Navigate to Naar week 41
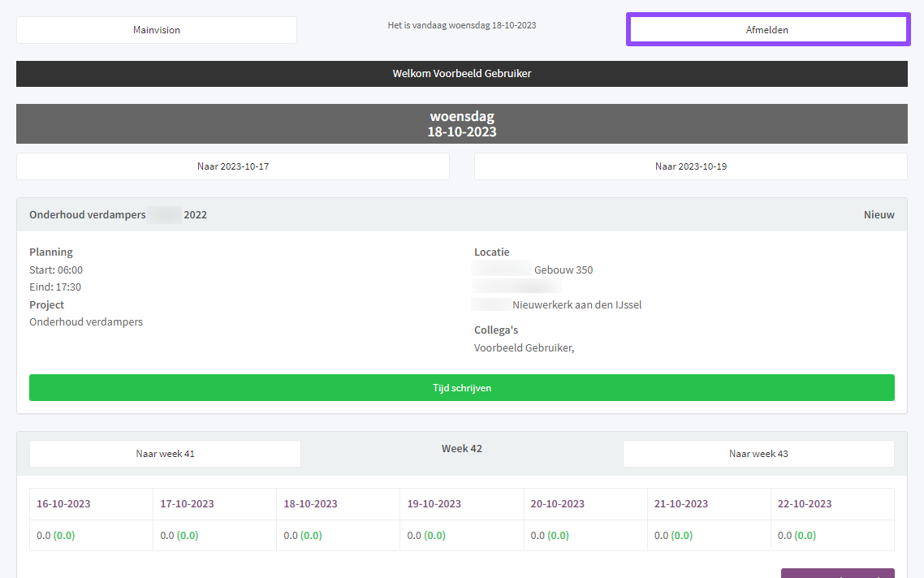 coord(165,454)
